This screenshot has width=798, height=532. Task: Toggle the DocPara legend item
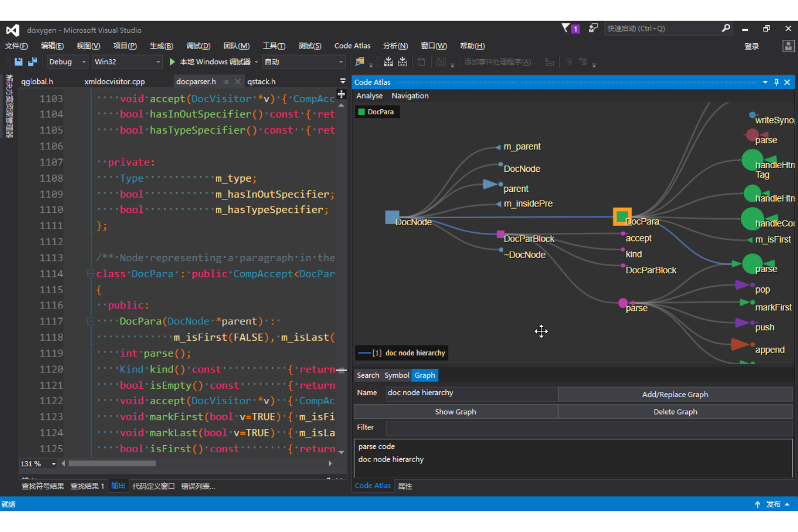click(376, 112)
